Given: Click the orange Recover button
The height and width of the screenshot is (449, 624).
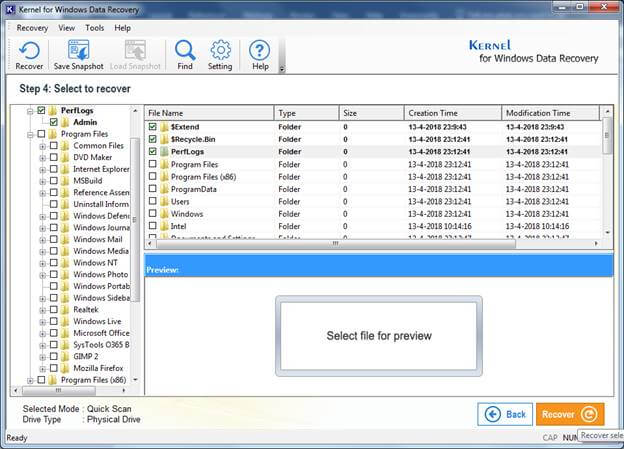Looking at the screenshot, I should pos(570,414).
